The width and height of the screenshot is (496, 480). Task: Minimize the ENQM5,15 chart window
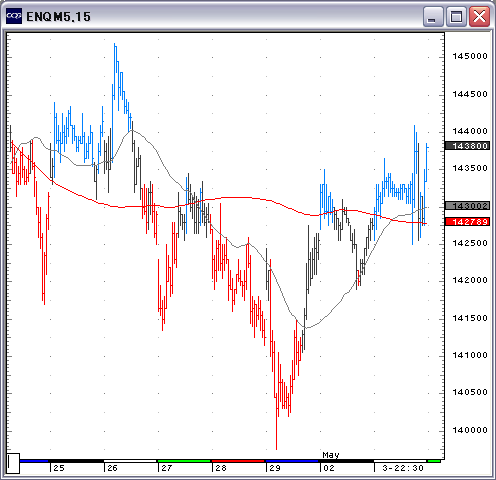pyautogui.click(x=433, y=16)
